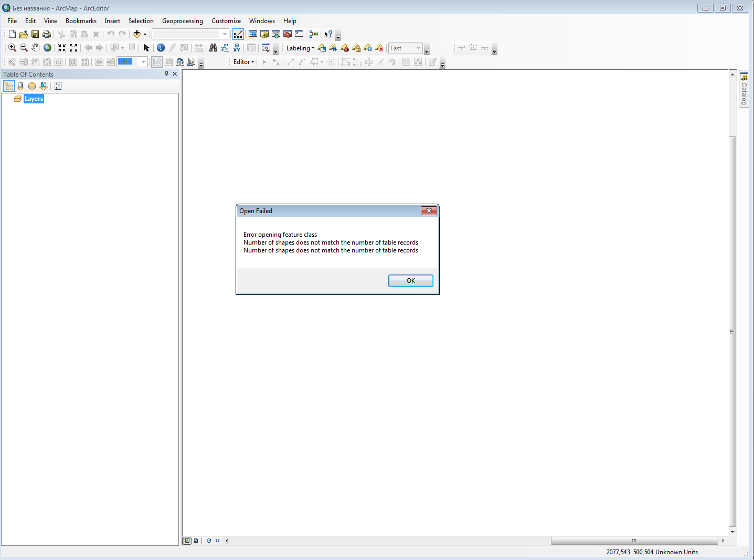Create a new map document

[12, 34]
